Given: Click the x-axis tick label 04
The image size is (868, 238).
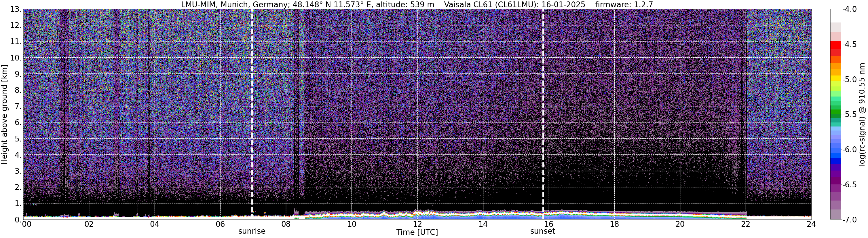Looking at the screenshot, I should [x=155, y=224].
